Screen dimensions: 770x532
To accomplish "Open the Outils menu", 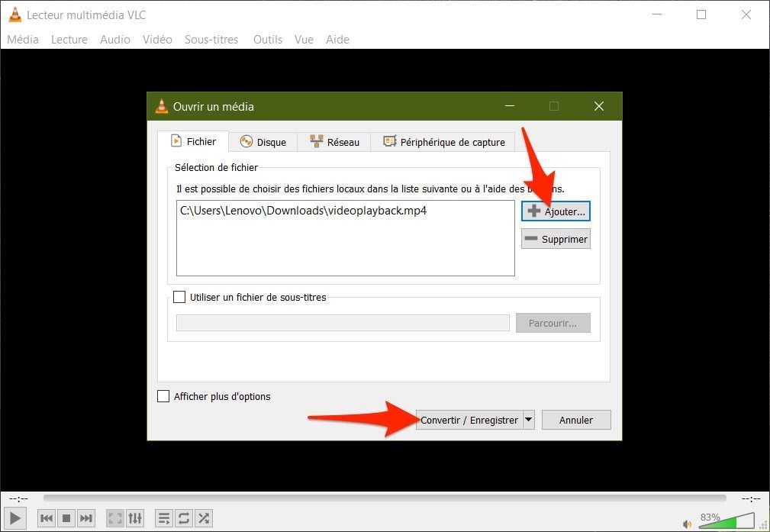I will click(x=268, y=39).
